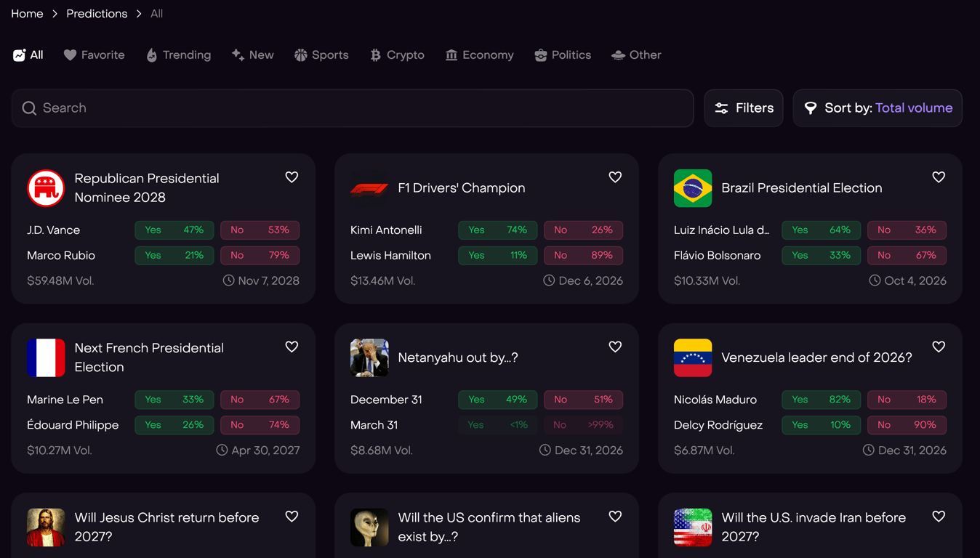This screenshot has width=980, height=558.
Task: Click the alien image icon
Action: 369,527
